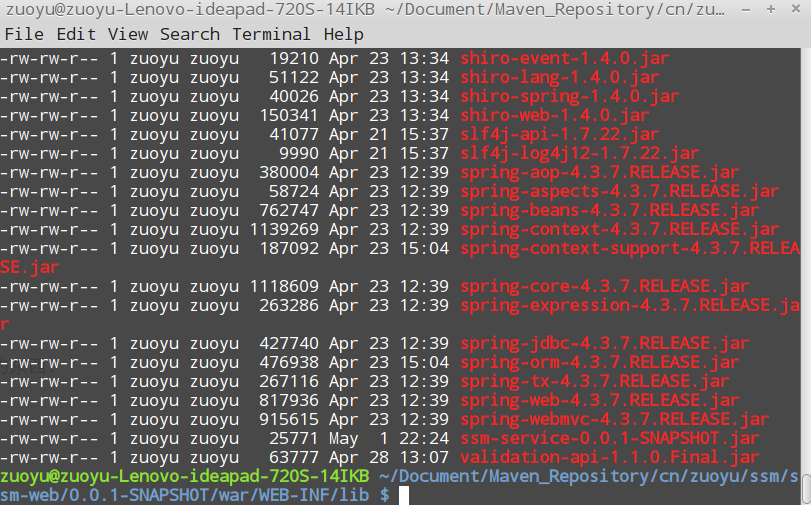Click file size 915615
This screenshot has width=811, height=505.
(289, 420)
